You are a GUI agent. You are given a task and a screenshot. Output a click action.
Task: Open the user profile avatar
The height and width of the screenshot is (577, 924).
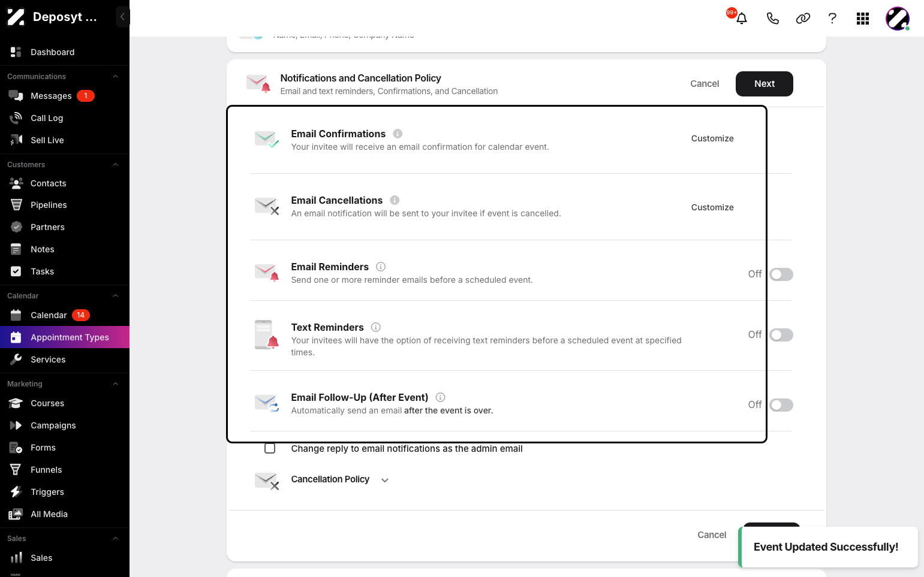tap(898, 19)
